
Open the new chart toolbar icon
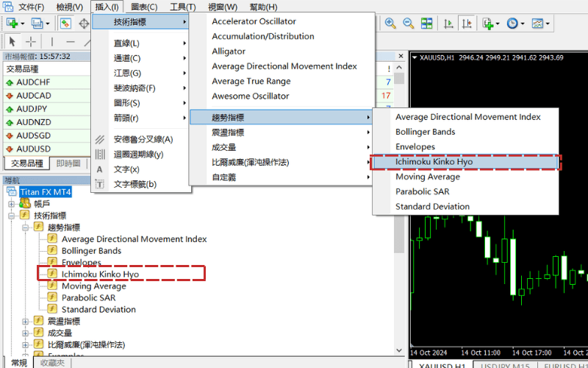pos(12,24)
